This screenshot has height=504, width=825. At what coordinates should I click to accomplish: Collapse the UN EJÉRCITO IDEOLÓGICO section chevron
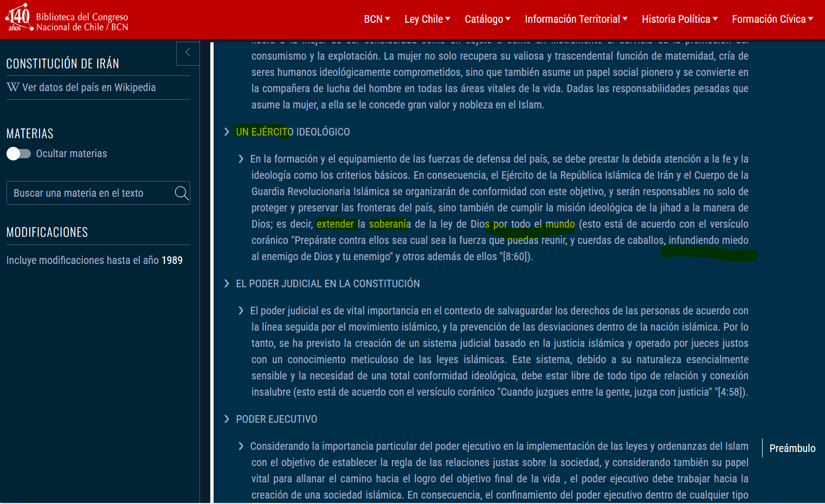point(227,132)
